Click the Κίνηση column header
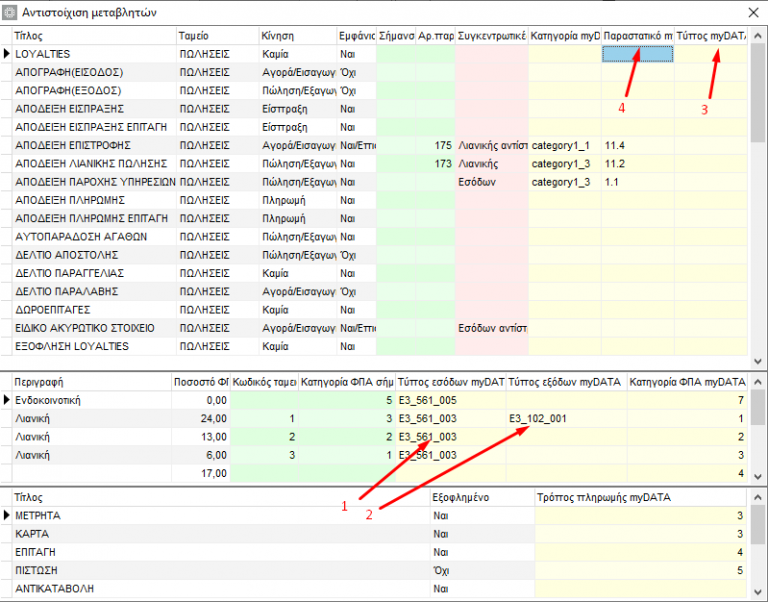768x602 pixels. tap(298, 36)
